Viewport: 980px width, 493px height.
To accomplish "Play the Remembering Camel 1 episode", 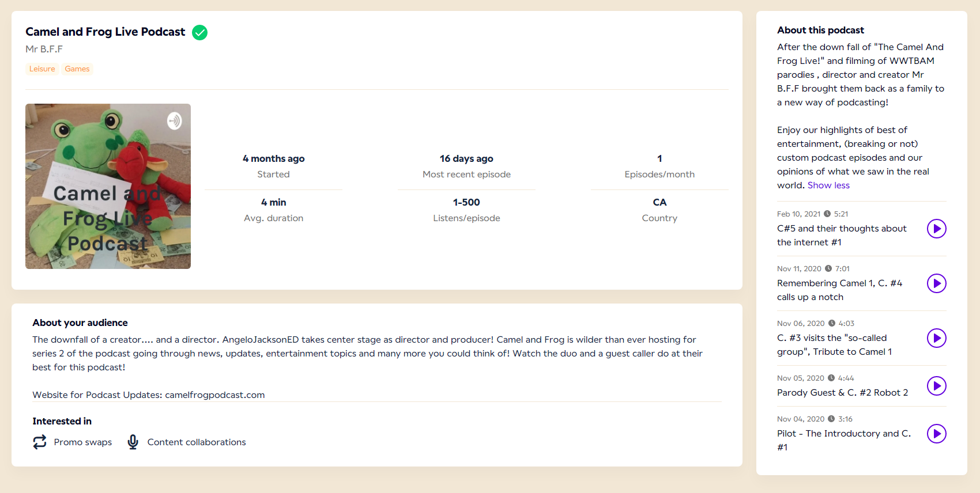I will (936, 283).
